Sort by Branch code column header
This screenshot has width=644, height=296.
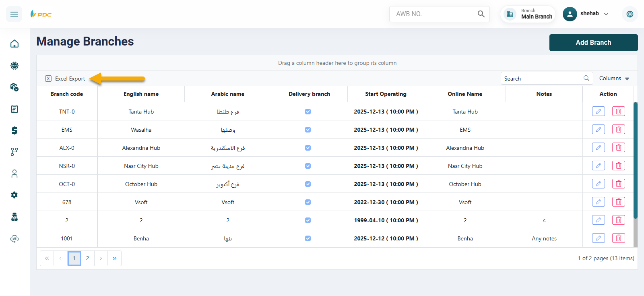tap(67, 94)
